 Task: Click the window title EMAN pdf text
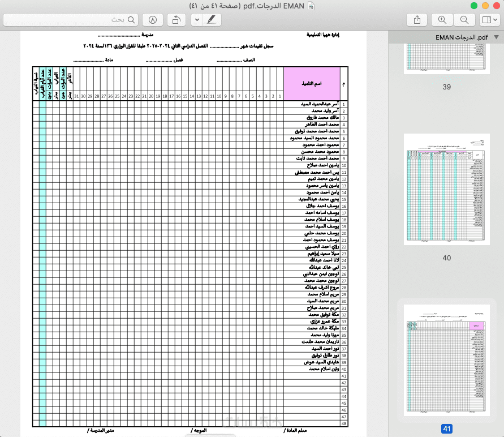tap(247, 6)
